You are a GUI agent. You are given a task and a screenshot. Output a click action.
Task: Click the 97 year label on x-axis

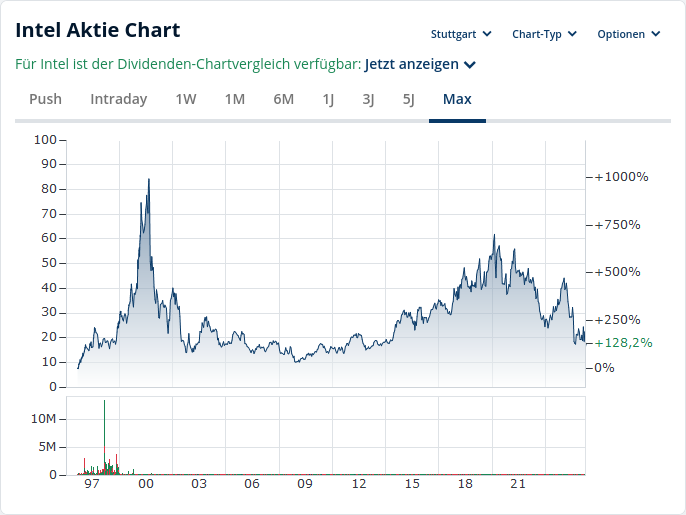92,484
